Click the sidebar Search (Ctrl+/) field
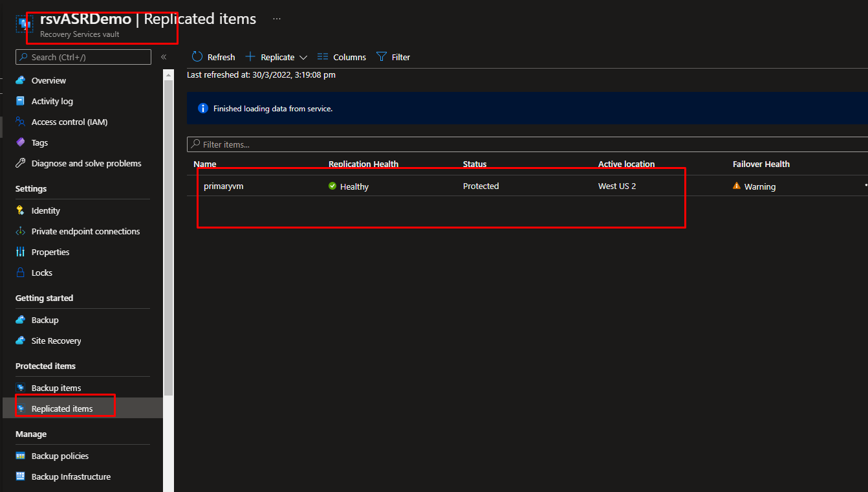Viewport: 868px width, 492px height. coord(84,57)
